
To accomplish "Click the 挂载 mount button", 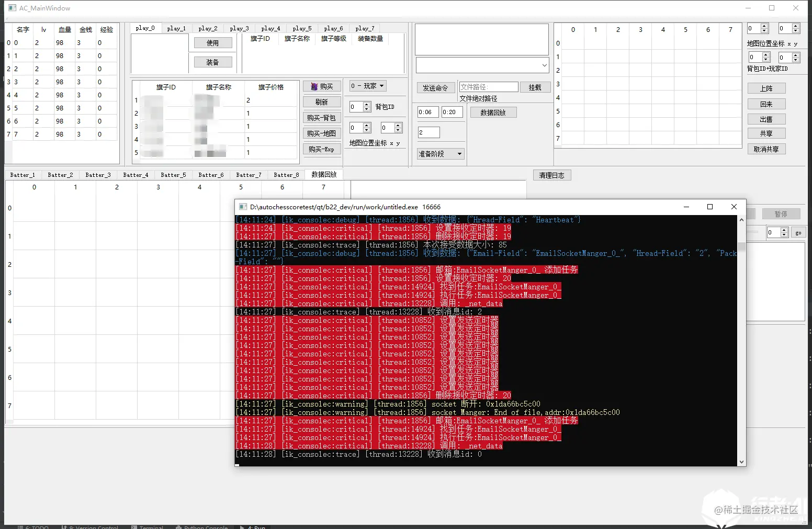I will pos(535,87).
